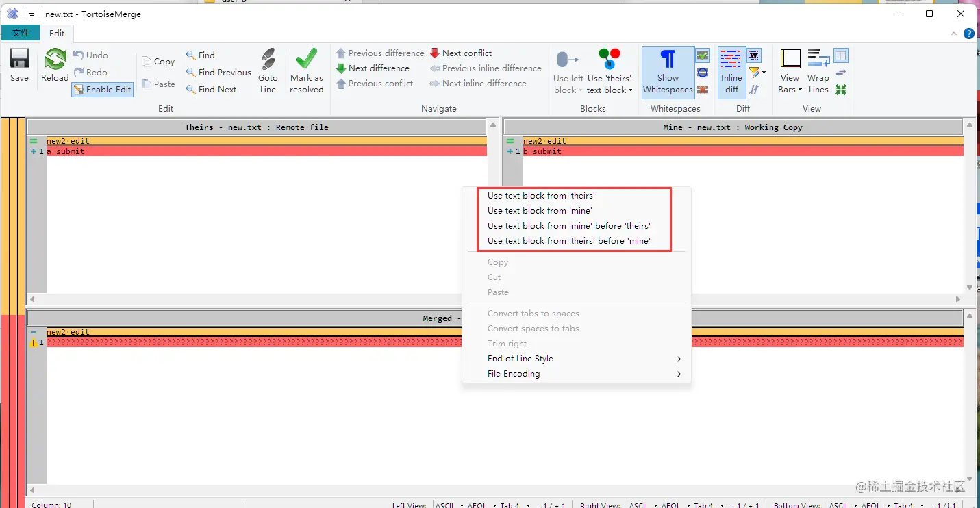
Task: Go to previous inline difference
Action: tap(486, 68)
